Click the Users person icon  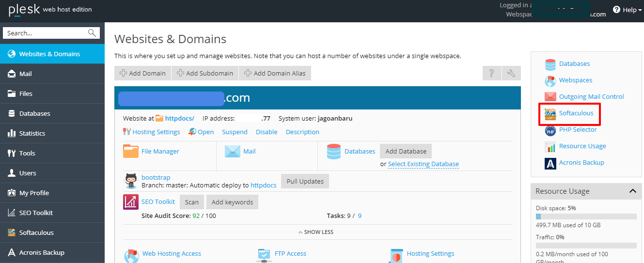click(12, 173)
